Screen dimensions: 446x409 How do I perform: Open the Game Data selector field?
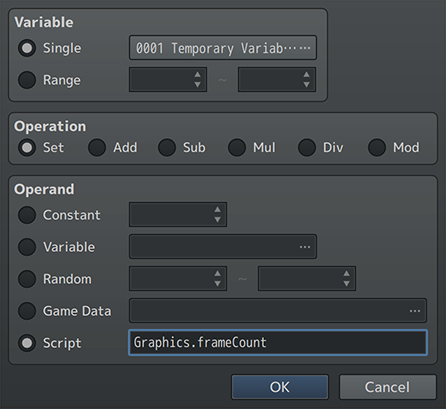coord(278,310)
